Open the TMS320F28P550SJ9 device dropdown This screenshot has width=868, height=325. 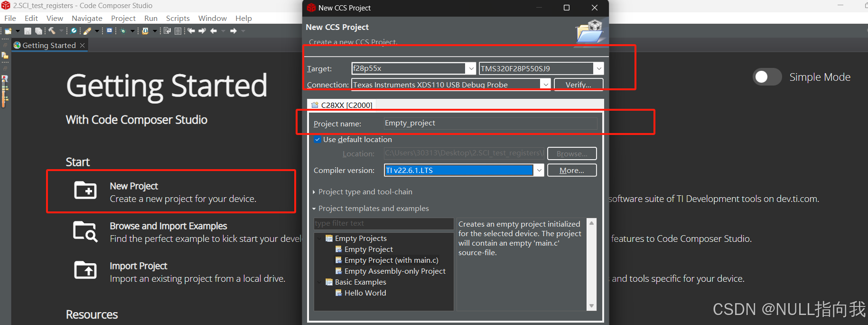pyautogui.click(x=599, y=68)
